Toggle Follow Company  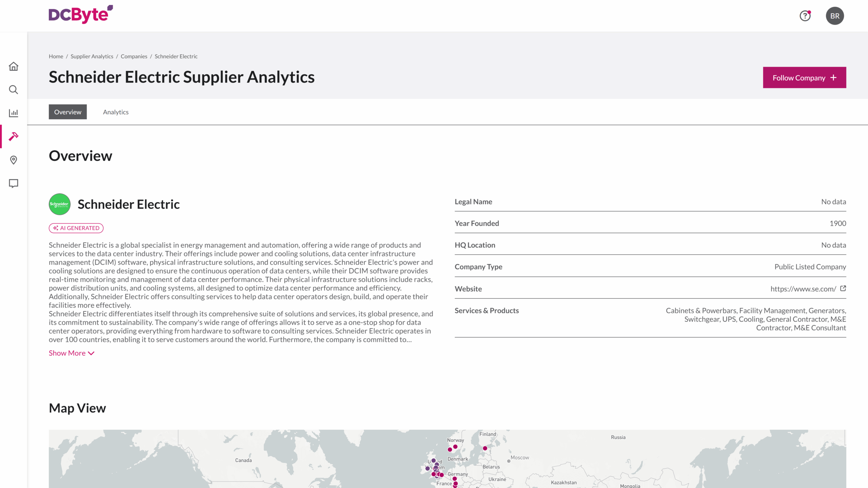[804, 77]
